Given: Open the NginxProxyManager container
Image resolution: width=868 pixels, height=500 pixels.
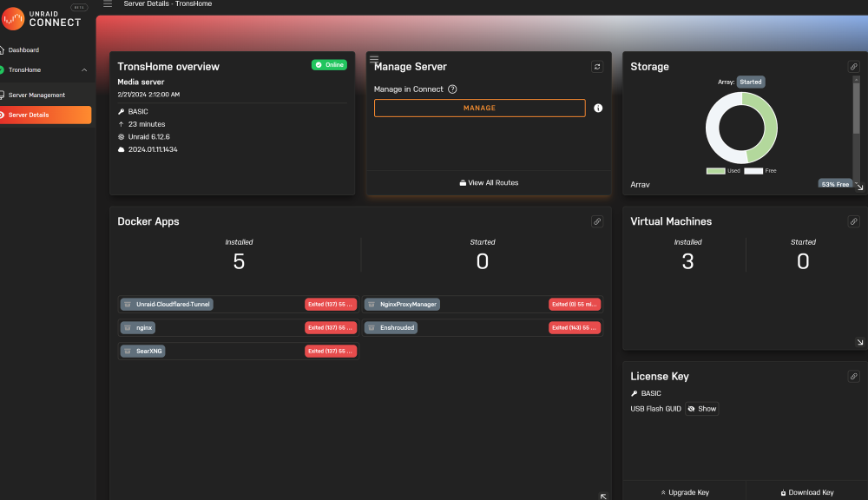Looking at the screenshot, I should (403, 305).
